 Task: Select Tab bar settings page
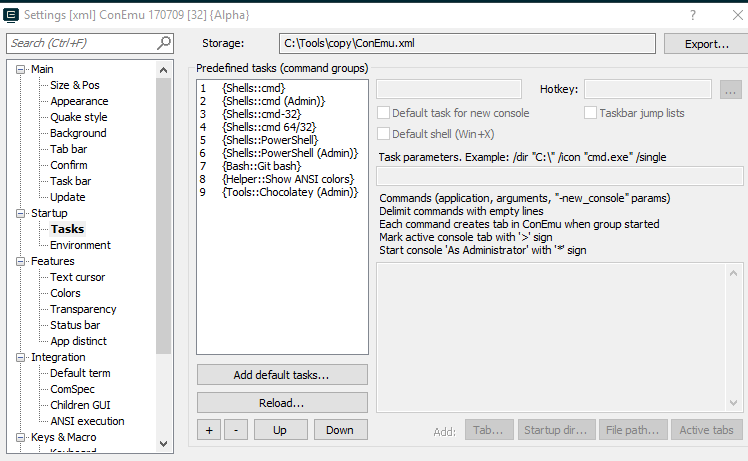[69, 149]
